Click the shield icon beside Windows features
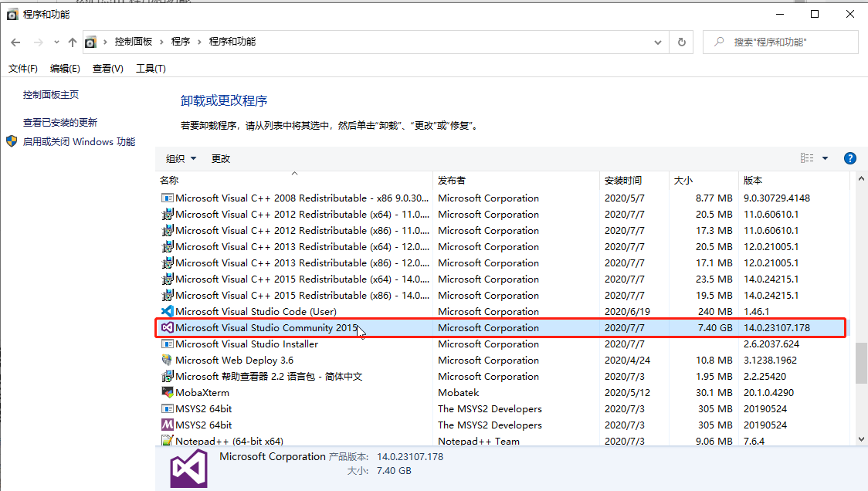868x491 pixels. (12, 141)
